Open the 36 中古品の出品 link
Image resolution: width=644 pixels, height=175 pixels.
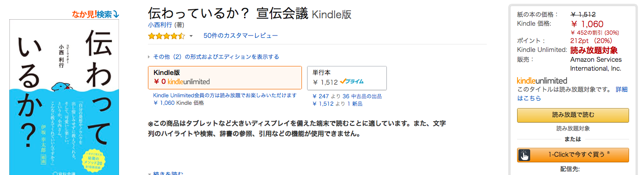[x=362, y=96]
